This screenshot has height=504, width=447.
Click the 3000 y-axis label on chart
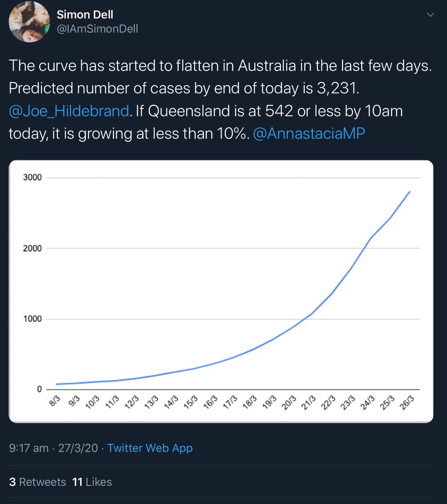click(32, 178)
